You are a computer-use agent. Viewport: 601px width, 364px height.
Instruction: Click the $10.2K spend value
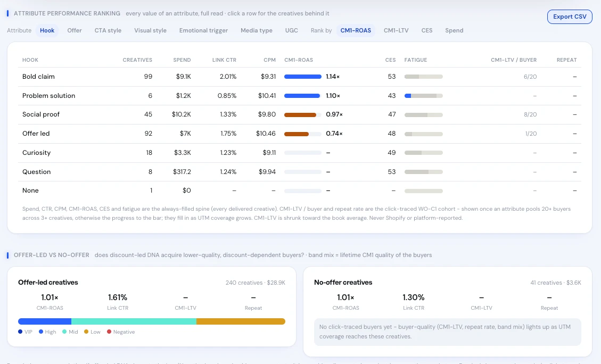coord(182,114)
